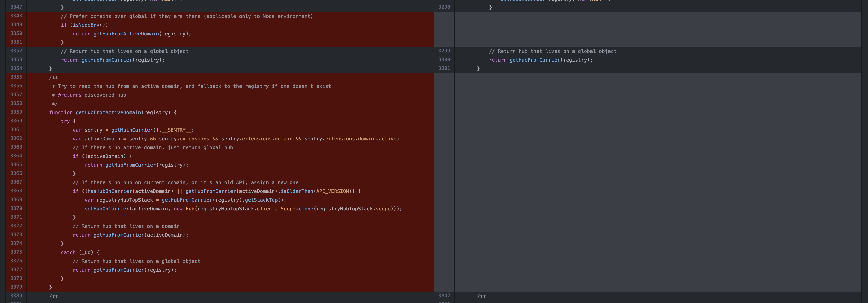This screenshot has height=303, width=868.
Task: Click line number 3373 in the gutter
Action: [x=16, y=235]
